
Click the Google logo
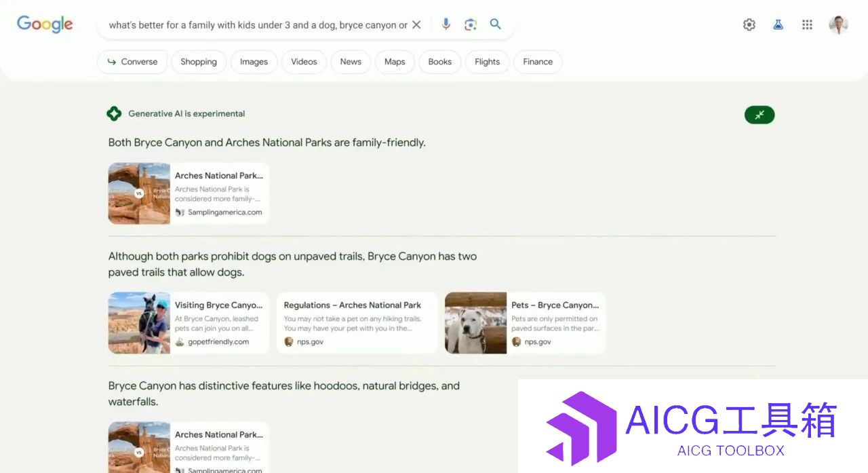click(x=45, y=24)
